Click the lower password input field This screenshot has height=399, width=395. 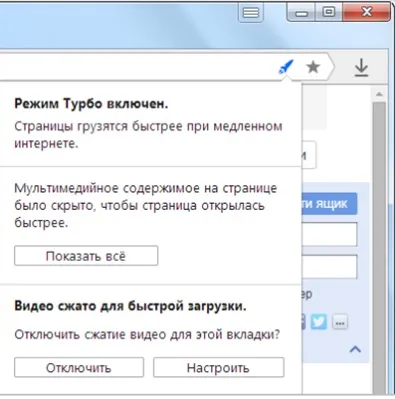click(x=329, y=267)
